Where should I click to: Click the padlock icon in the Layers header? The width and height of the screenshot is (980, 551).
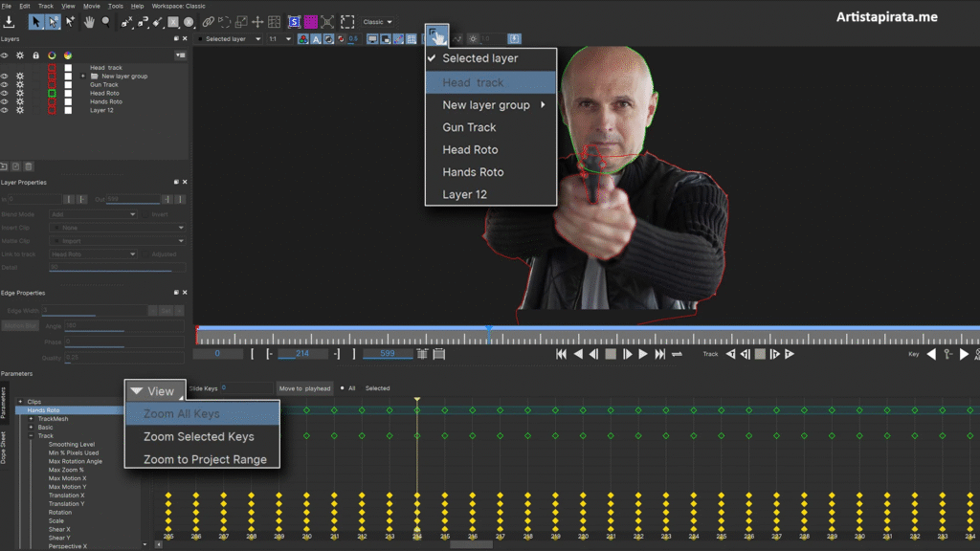point(35,55)
